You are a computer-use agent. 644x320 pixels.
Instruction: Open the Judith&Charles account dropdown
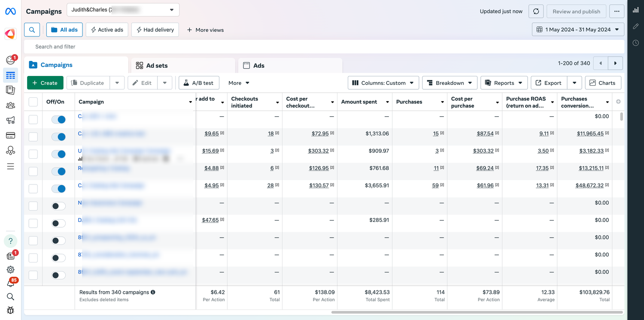(123, 10)
